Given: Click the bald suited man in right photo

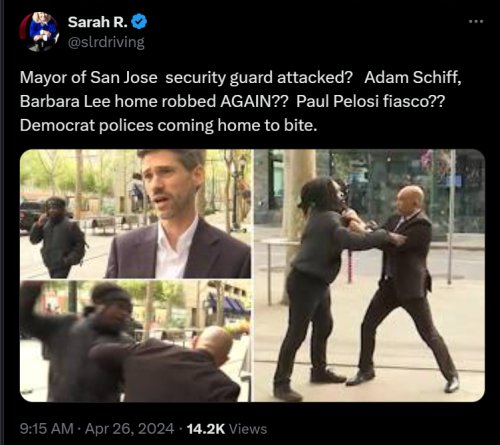Looking at the screenshot, I should click(408, 287).
